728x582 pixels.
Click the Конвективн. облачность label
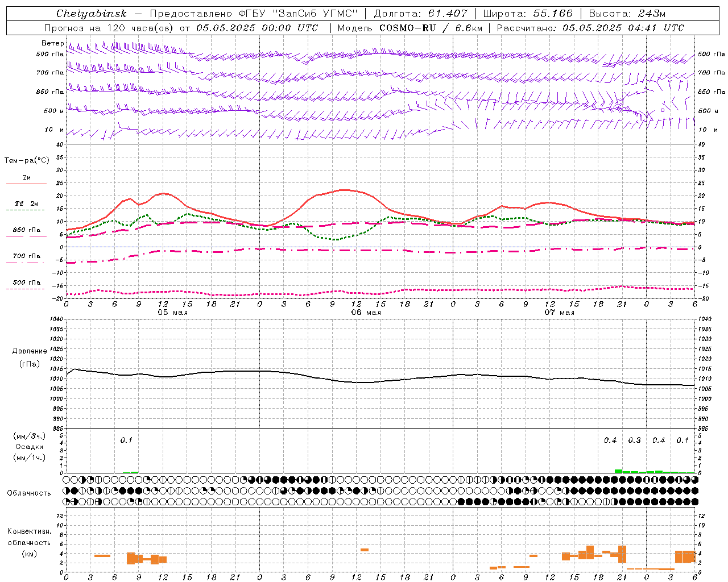click(x=29, y=537)
